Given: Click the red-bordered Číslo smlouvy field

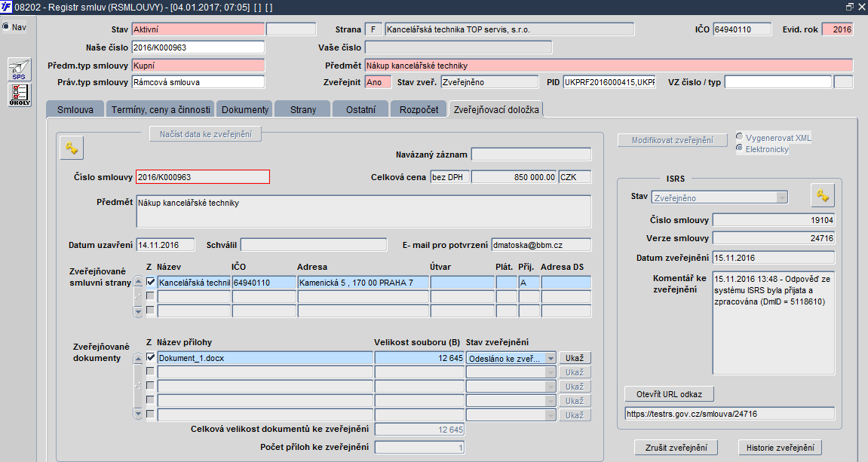Looking at the screenshot, I should (x=203, y=177).
